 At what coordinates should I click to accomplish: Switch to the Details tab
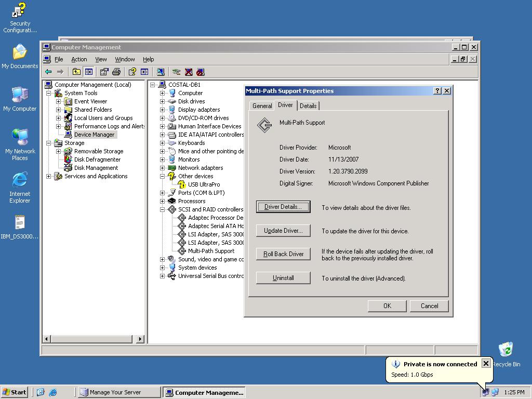coord(308,105)
